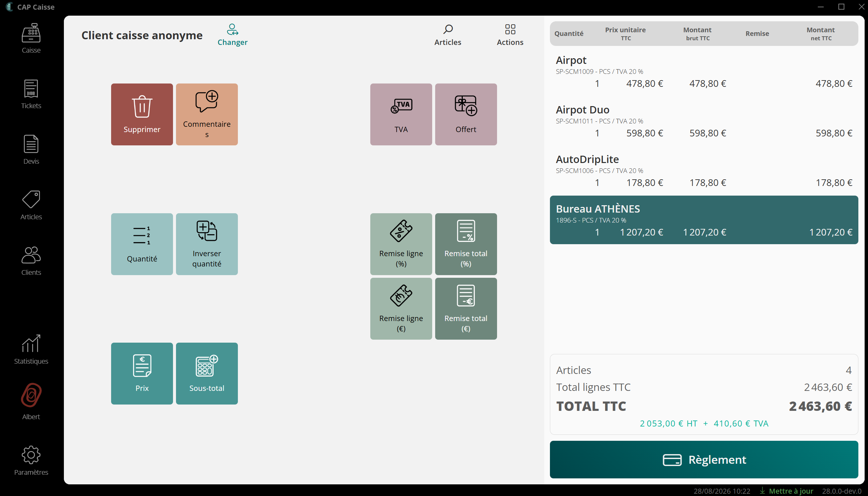The image size is (868, 496).
Task: Change tax using the TVA tile
Action: tap(401, 114)
